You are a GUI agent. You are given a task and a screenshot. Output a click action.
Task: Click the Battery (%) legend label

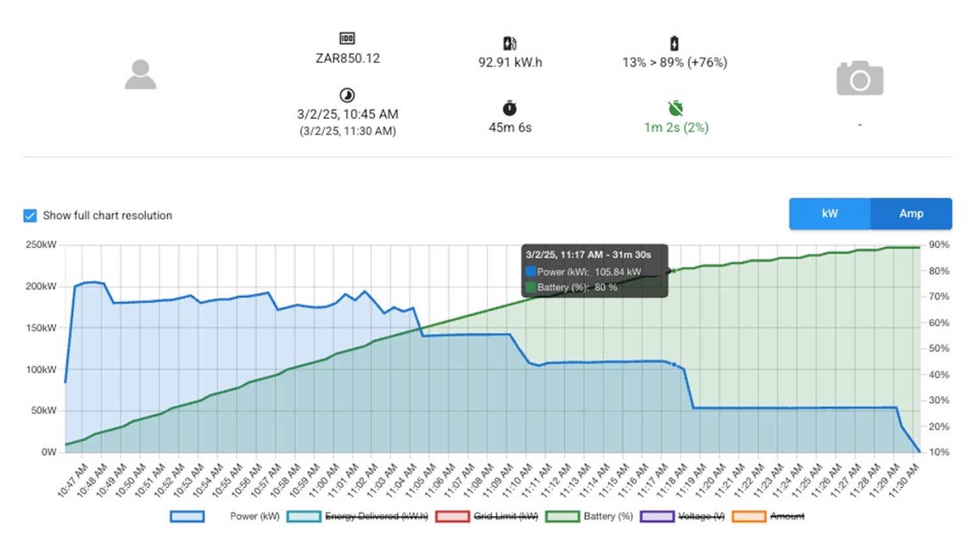pos(608,516)
